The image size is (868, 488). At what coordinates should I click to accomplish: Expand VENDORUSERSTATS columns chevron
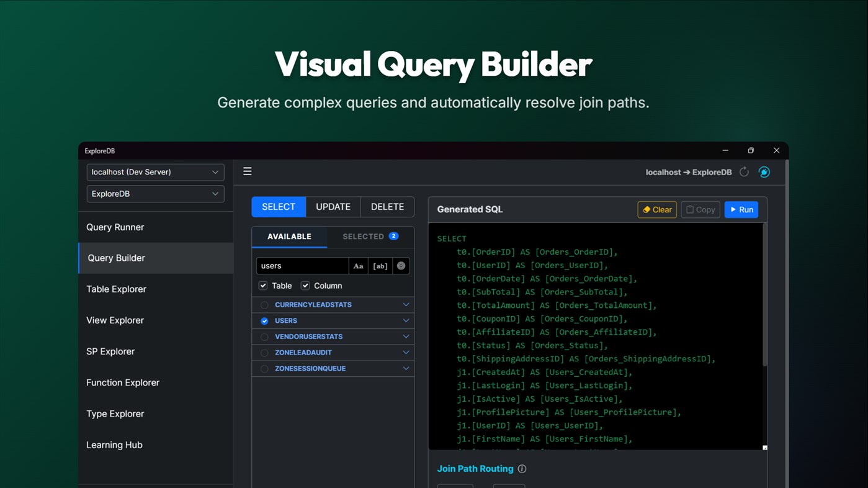point(406,337)
